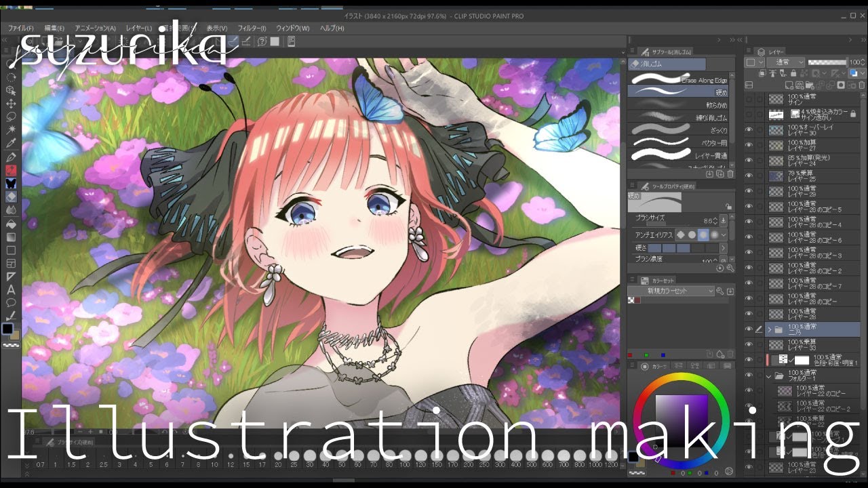This screenshot has height=488, width=868.
Task: Select the Pen tool
Action: 11,157
